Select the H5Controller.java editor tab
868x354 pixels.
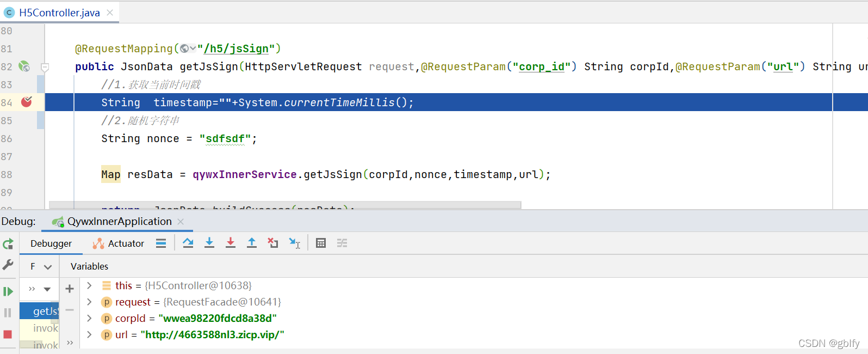point(59,13)
